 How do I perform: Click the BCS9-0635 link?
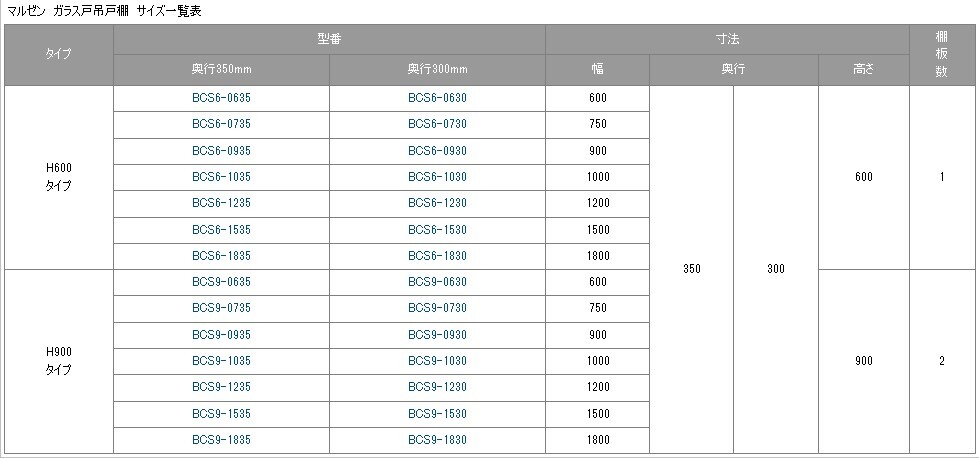pos(221,282)
